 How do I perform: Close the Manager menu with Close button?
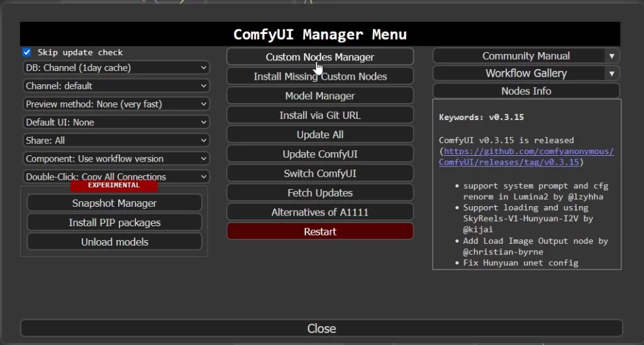(x=321, y=328)
